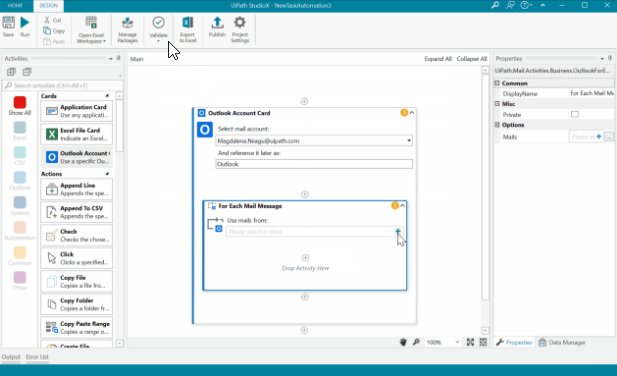
Task: Select the Application Card activity
Action: [77, 111]
